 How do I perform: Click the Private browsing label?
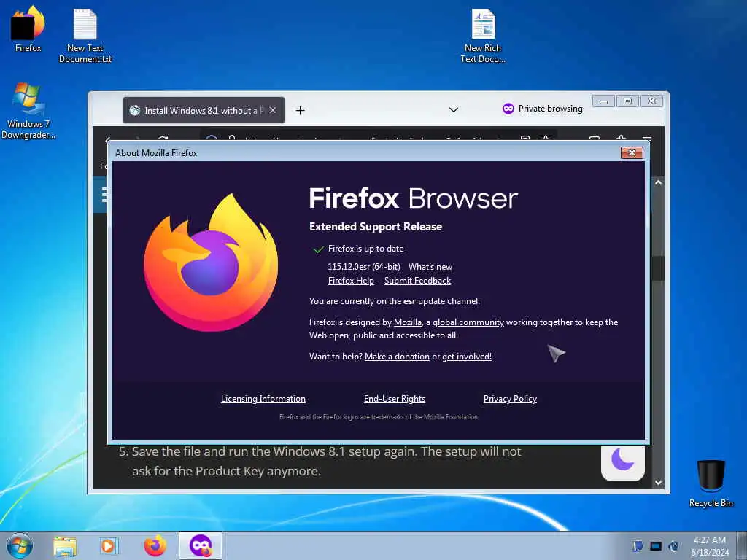(550, 109)
